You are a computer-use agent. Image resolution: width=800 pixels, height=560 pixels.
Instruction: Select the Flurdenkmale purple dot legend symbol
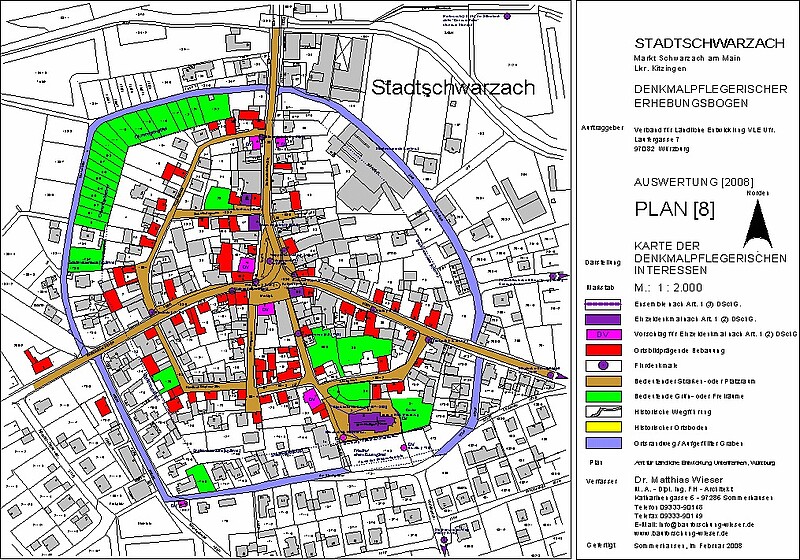(602, 367)
